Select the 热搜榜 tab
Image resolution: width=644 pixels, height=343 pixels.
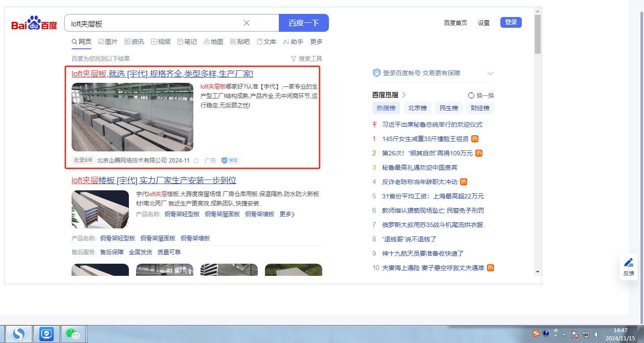click(386, 108)
